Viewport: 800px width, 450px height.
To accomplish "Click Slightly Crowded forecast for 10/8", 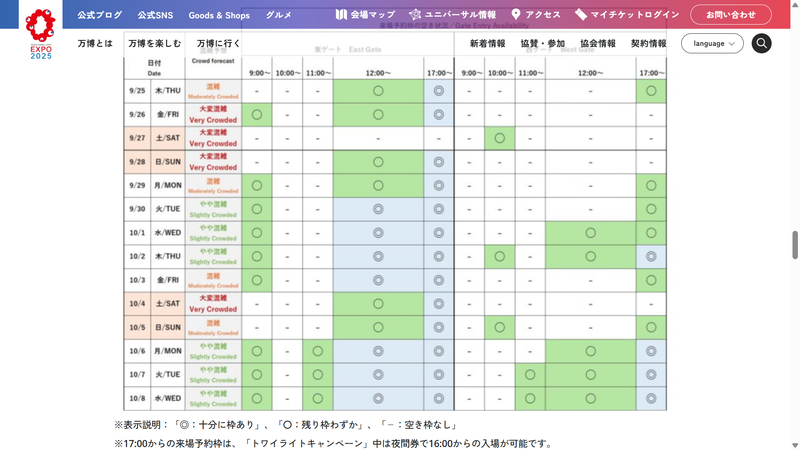I will (x=213, y=398).
